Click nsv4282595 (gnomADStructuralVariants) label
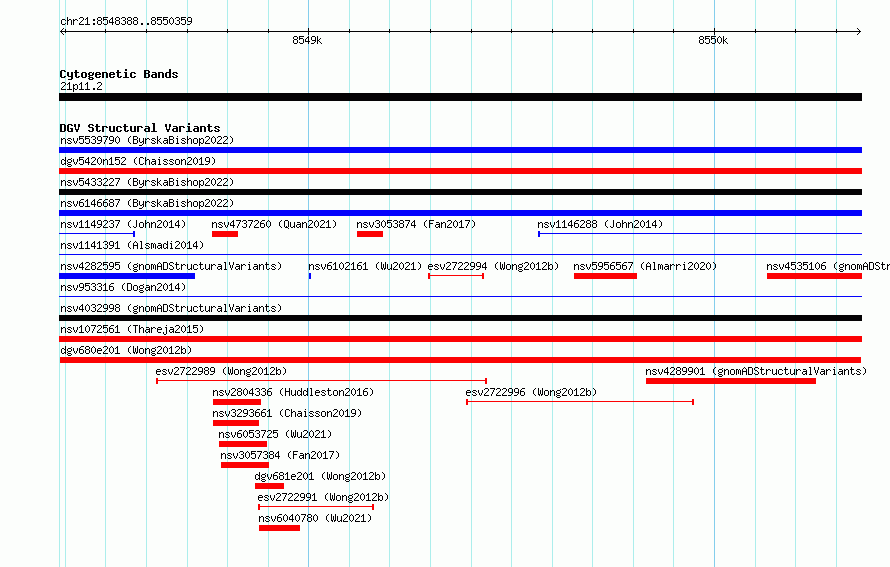Screen dimensions: 890x567 pos(171,266)
